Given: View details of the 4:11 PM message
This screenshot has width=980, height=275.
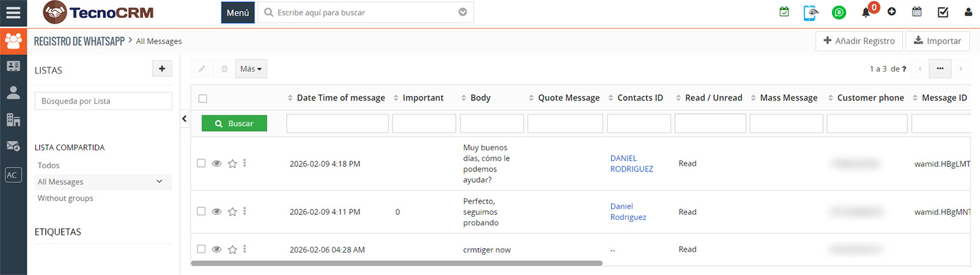Looking at the screenshot, I should point(216,212).
